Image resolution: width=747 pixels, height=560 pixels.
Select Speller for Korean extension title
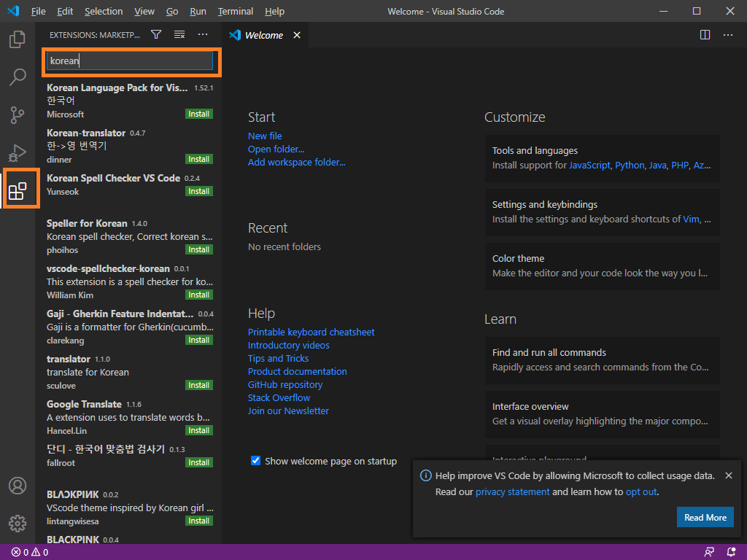coord(87,223)
